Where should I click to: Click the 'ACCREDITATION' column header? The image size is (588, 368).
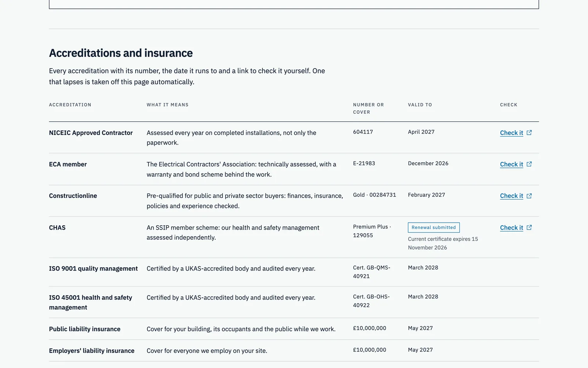point(70,105)
